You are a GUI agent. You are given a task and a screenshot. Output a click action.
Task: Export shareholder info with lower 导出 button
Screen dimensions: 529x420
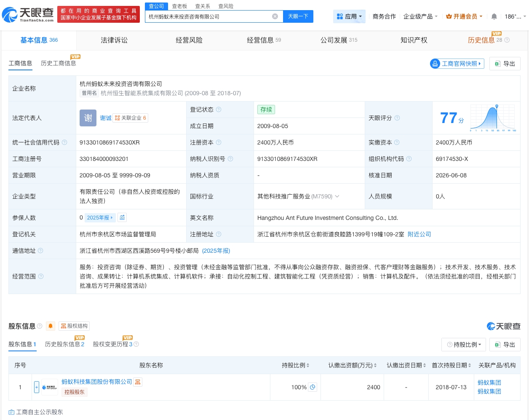pos(505,345)
